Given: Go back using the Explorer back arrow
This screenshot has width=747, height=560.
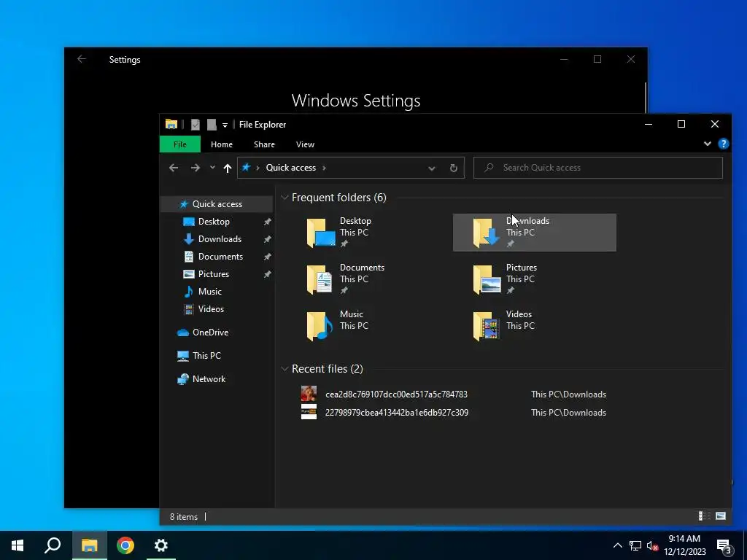Looking at the screenshot, I should point(174,168).
